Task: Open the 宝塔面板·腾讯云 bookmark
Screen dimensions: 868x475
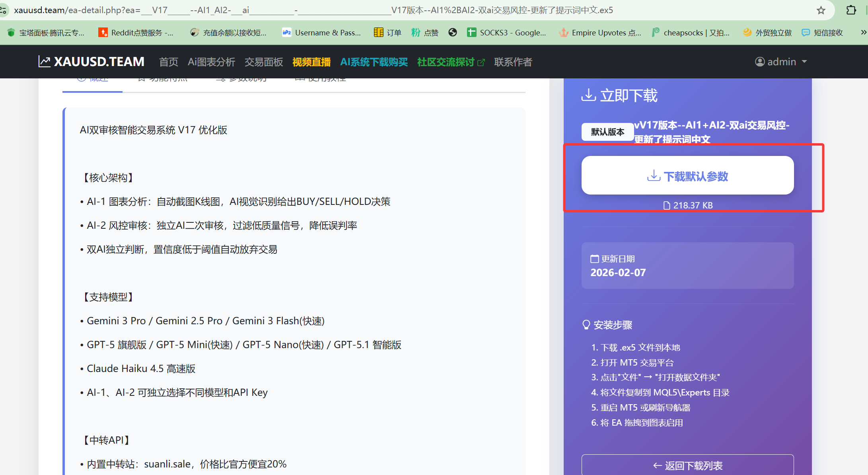Action: (x=46, y=33)
